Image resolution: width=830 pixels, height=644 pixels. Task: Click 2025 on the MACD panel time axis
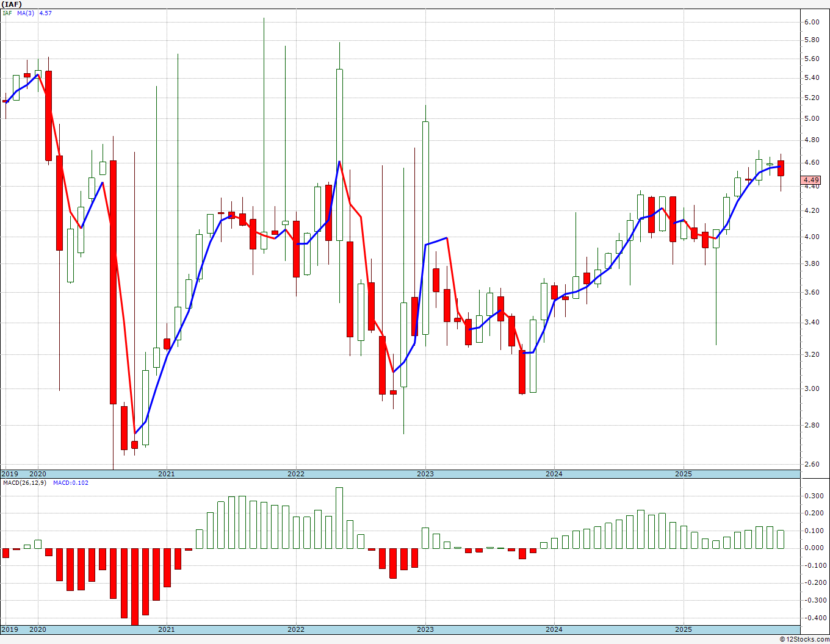click(684, 629)
